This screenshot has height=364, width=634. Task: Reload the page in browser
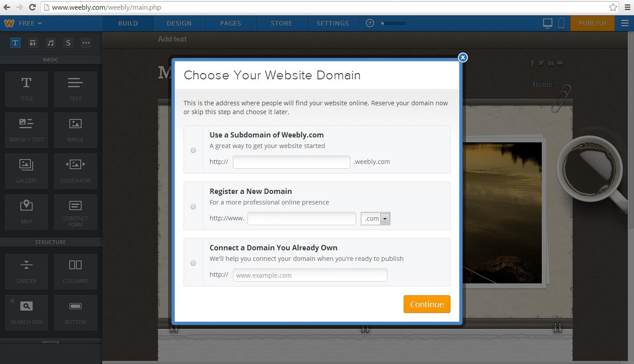click(32, 7)
